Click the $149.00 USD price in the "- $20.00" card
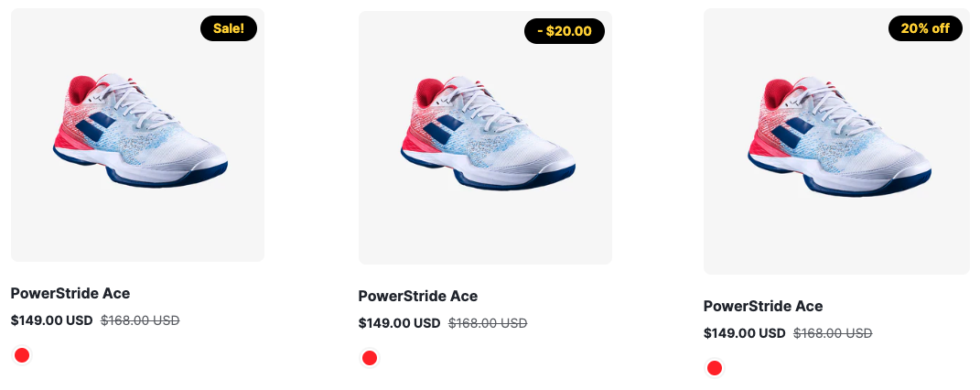Screen dimensions: 980x390 [399, 323]
